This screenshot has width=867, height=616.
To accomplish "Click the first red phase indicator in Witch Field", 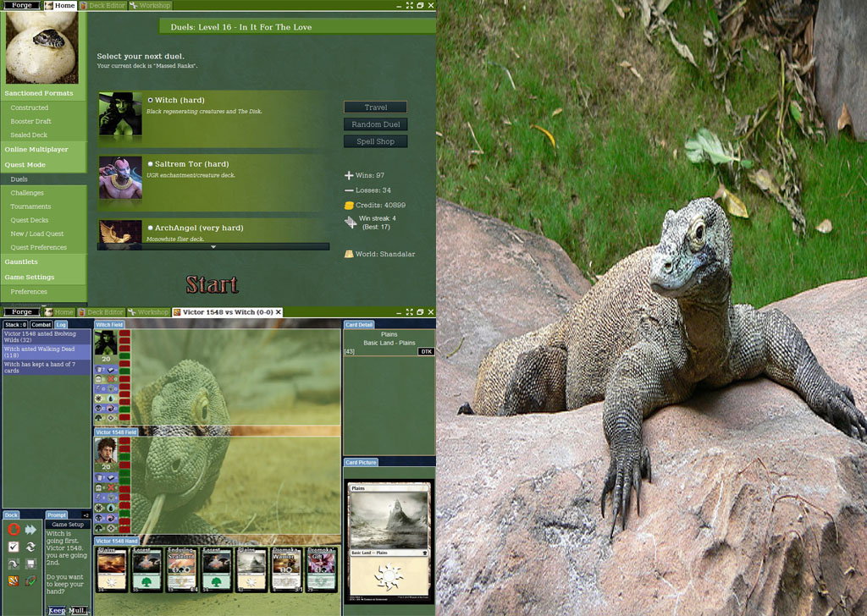I will click(x=124, y=334).
